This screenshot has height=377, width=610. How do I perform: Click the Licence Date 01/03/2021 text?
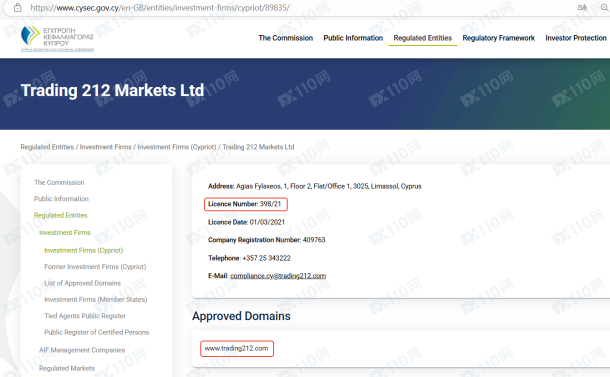(x=246, y=222)
